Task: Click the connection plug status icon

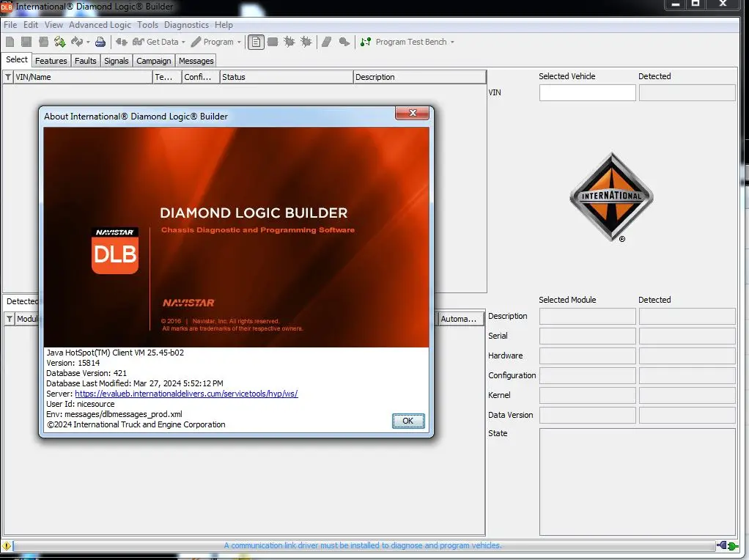Action: [728, 545]
